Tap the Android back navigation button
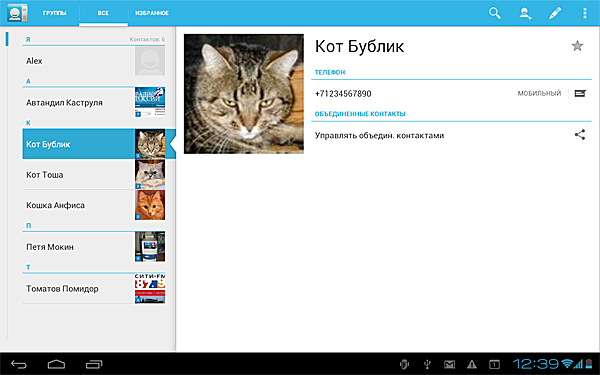600x375 pixels. coord(19,364)
